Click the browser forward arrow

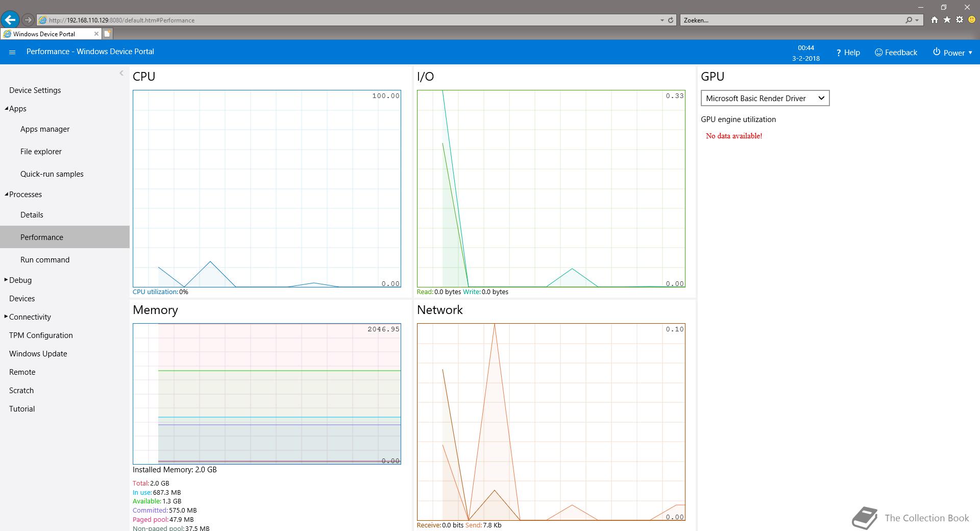pos(28,20)
